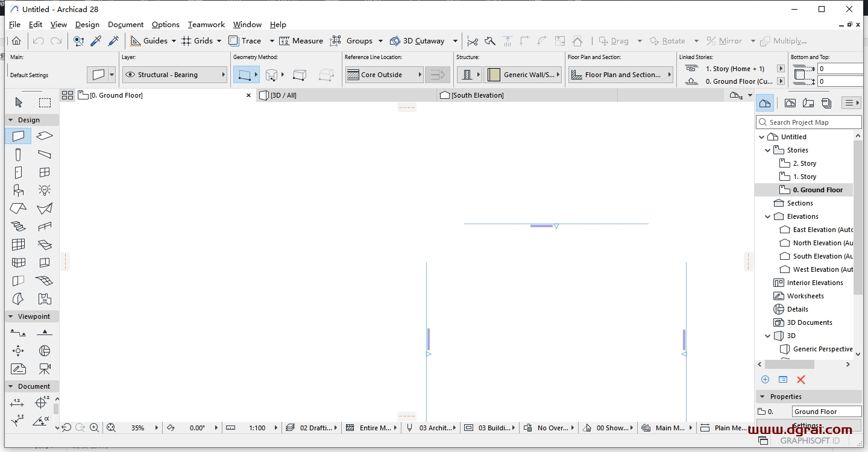Select the Beam tool
The height and width of the screenshot is (452, 868).
[45, 154]
